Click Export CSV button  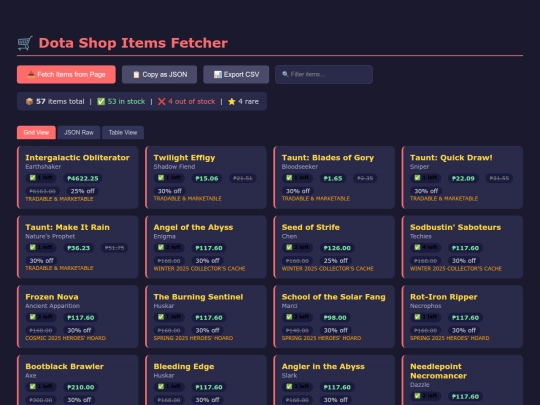[x=236, y=74]
